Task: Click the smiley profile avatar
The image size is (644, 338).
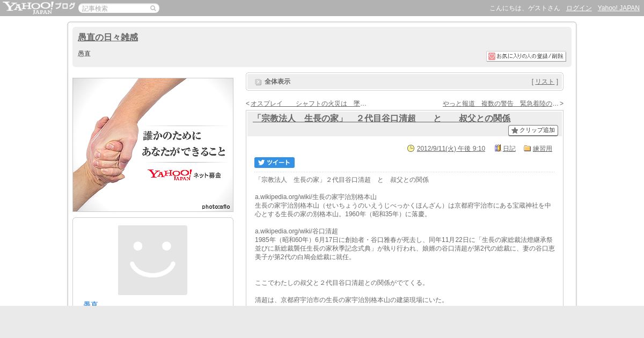Action: tap(152, 260)
